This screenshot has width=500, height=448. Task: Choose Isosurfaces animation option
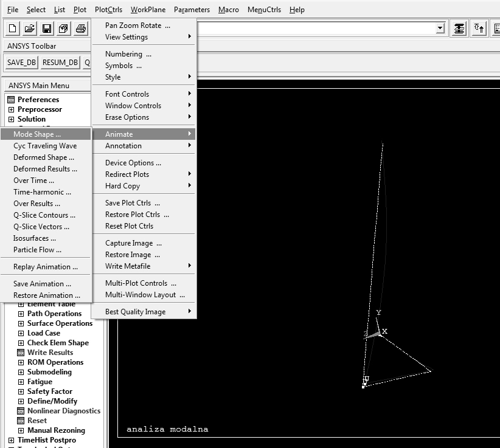(x=46, y=238)
